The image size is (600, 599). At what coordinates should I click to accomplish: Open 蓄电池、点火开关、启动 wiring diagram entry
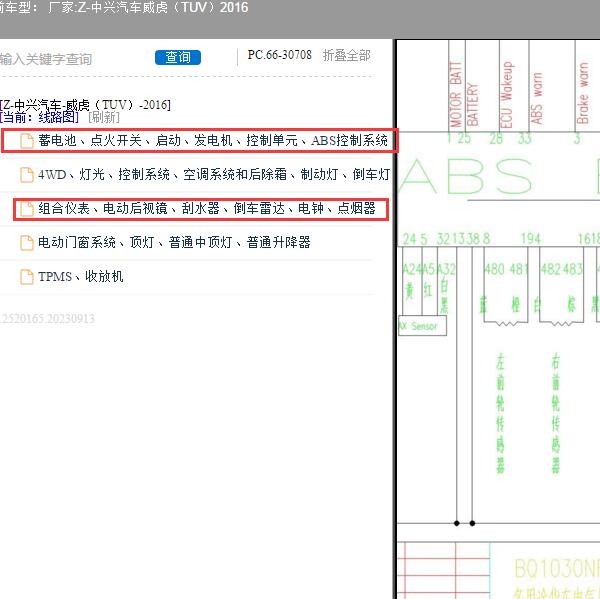coord(213,140)
